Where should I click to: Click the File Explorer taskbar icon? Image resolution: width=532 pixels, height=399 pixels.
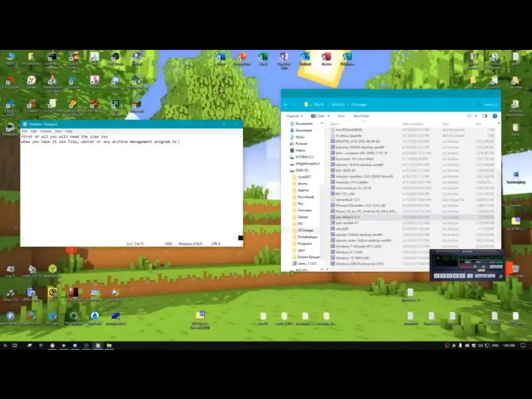tap(109, 345)
